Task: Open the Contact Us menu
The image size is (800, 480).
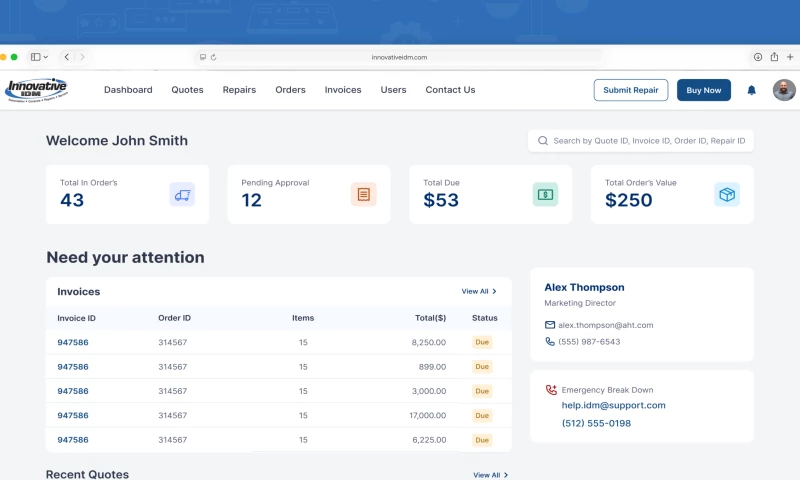Action: pos(451,90)
